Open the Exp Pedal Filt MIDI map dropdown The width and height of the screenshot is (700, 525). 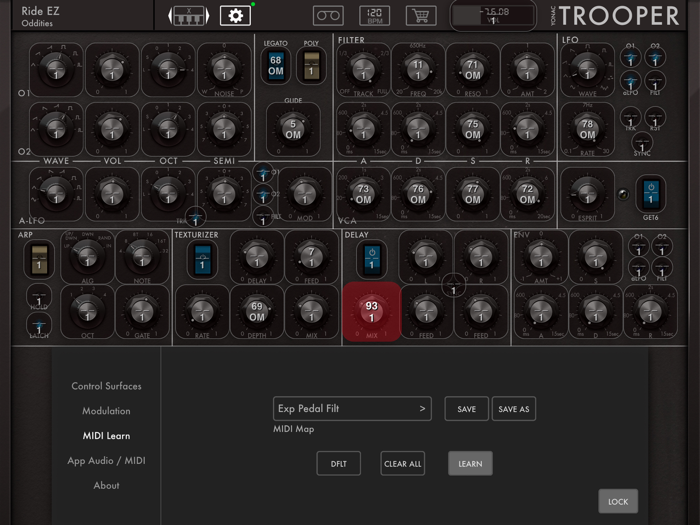pos(352,408)
